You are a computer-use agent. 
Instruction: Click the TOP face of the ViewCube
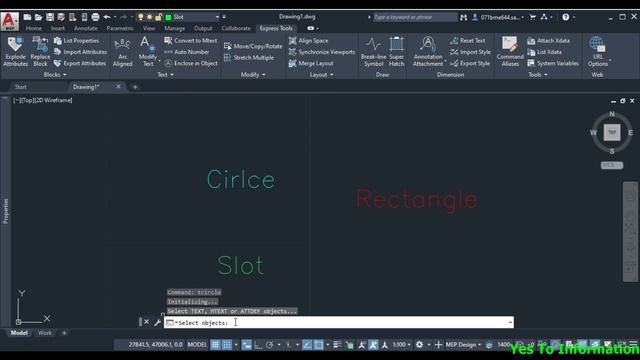612,132
